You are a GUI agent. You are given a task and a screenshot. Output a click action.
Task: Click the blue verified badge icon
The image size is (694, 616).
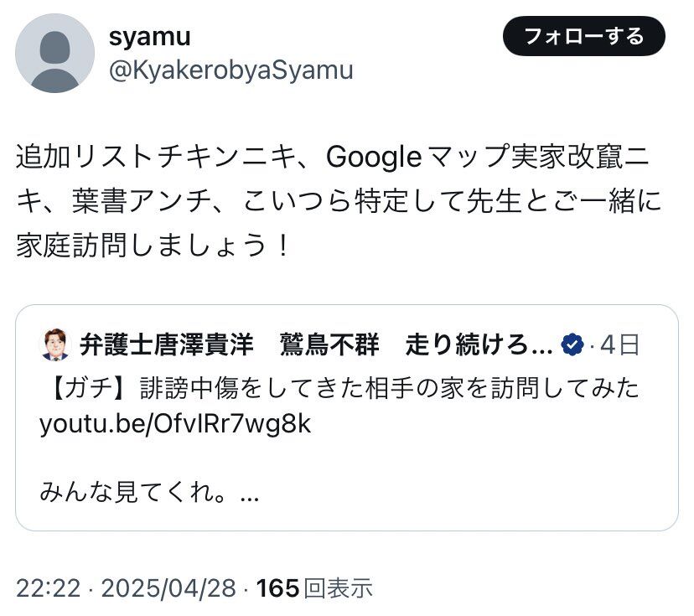572,345
